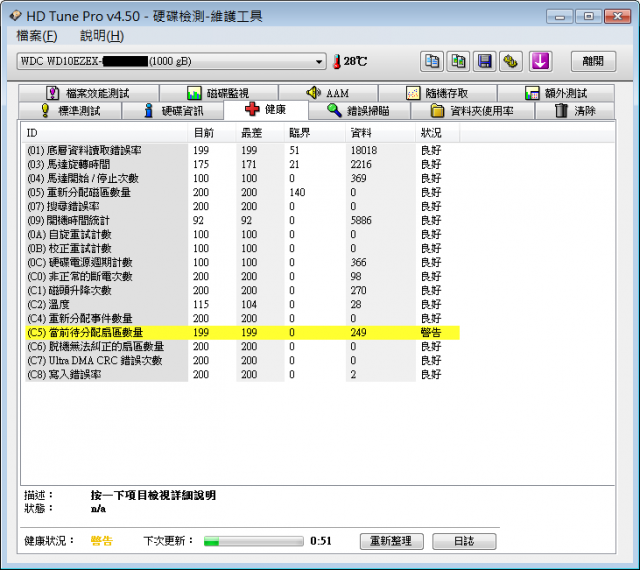Click the red thermometer temperature icon

click(x=337, y=62)
